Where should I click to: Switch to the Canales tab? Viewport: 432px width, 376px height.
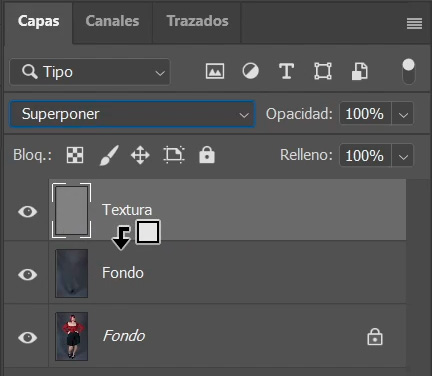coord(112,21)
